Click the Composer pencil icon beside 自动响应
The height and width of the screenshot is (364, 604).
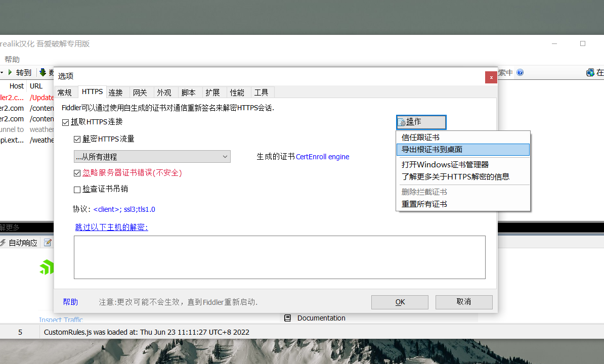coord(48,243)
